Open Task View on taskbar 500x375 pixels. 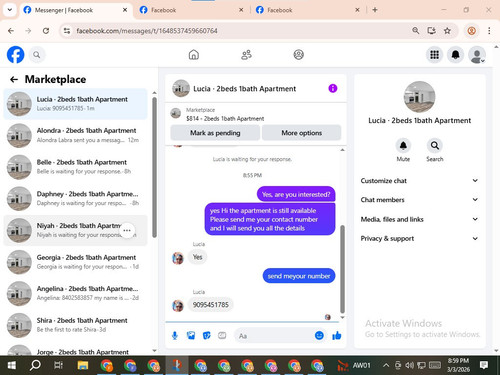[58, 365]
